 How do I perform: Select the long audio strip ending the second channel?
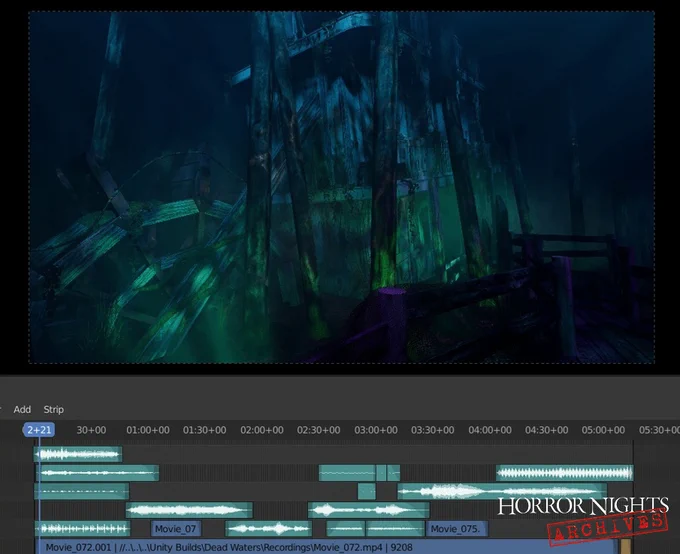click(x=565, y=473)
